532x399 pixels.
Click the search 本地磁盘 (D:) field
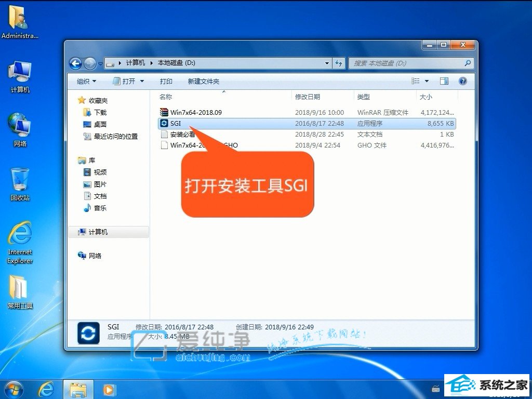coord(407,63)
